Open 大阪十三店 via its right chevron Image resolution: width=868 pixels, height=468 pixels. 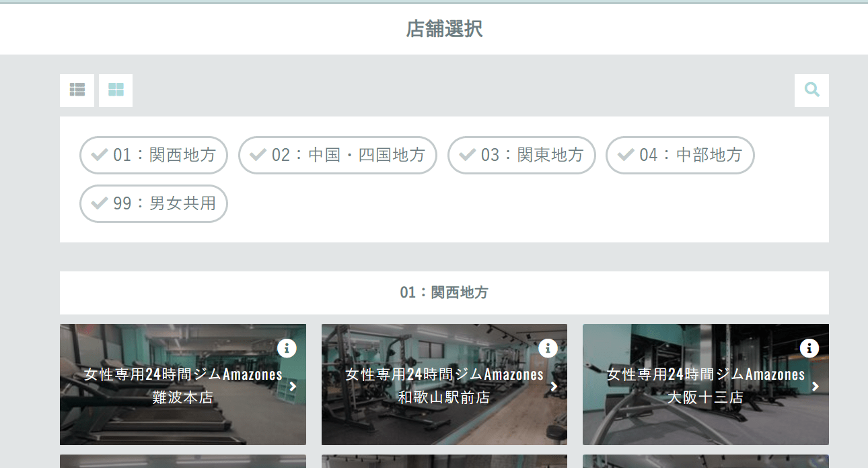pyautogui.click(x=816, y=387)
